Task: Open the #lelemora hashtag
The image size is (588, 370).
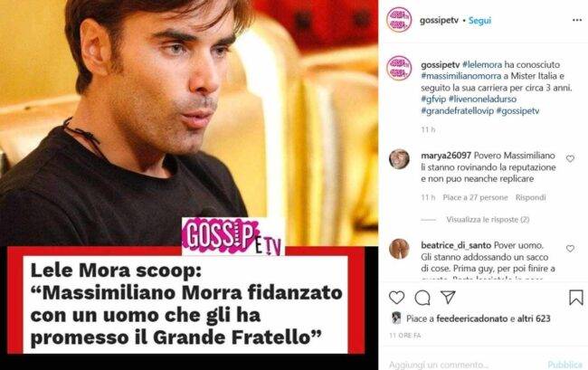Action: click(482, 64)
